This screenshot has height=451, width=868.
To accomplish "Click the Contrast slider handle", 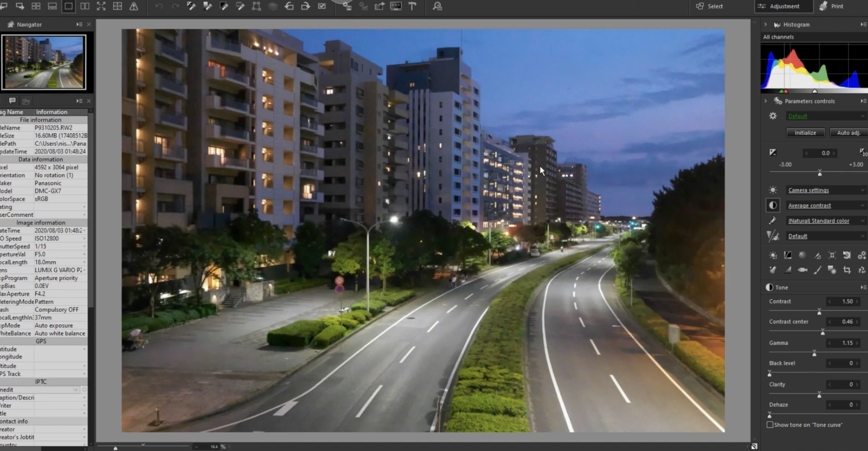I will [x=819, y=312].
